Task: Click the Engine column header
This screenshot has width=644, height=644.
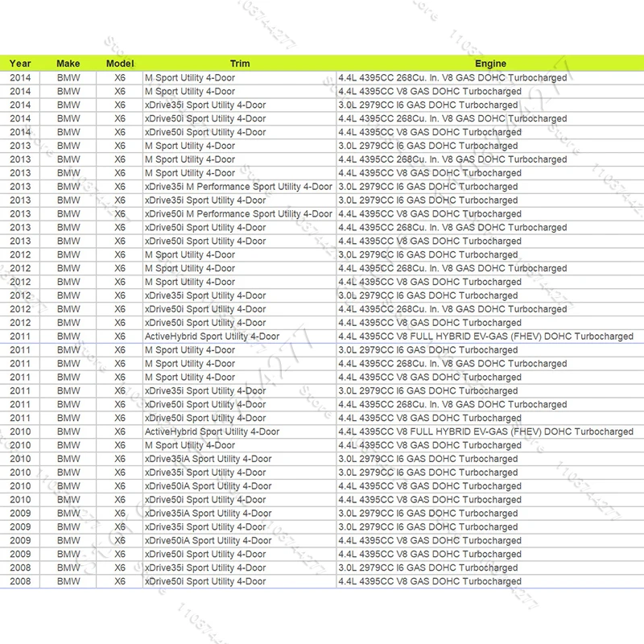Action: click(490, 64)
